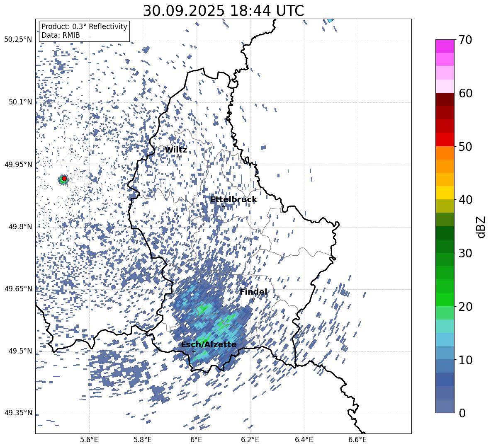The image size is (491, 448).
Task: Click the dark red colorbar segment below 60
Action: tap(445, 99)
